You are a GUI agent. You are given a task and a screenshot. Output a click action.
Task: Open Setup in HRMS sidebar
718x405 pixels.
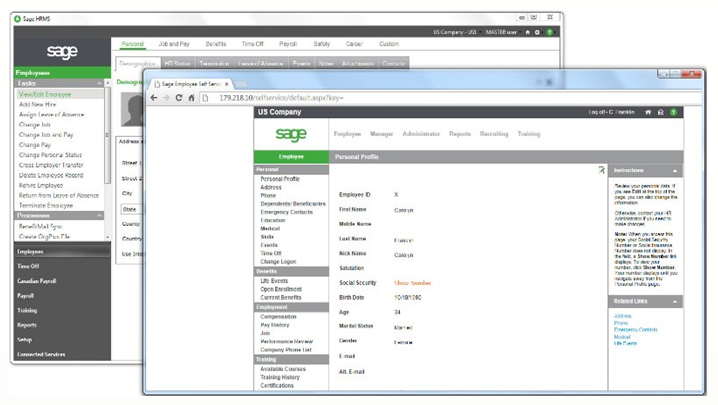[x=24, y=339]
